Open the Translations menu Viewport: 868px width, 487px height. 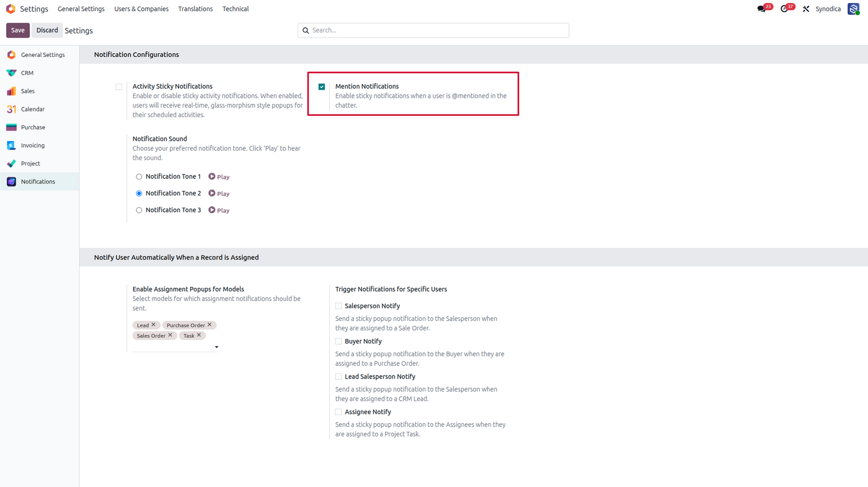coord(196,9)
